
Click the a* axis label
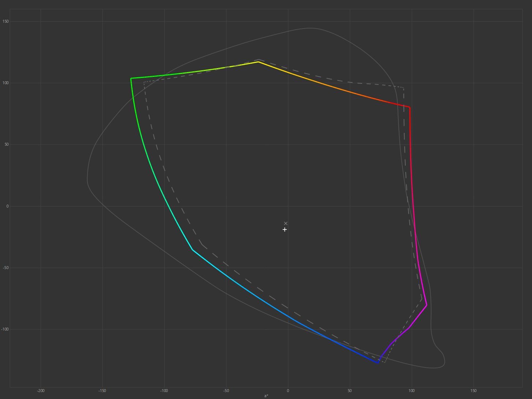point(266,396)
